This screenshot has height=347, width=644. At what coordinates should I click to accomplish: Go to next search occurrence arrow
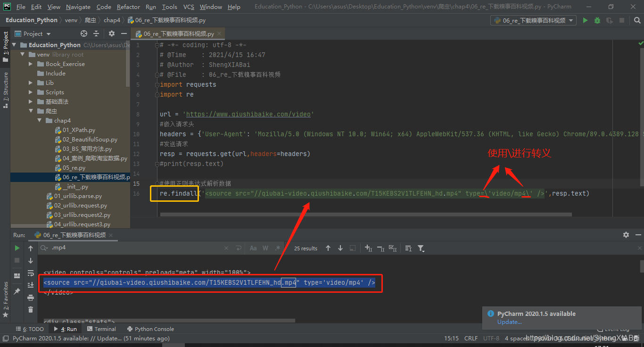(340, 248)
